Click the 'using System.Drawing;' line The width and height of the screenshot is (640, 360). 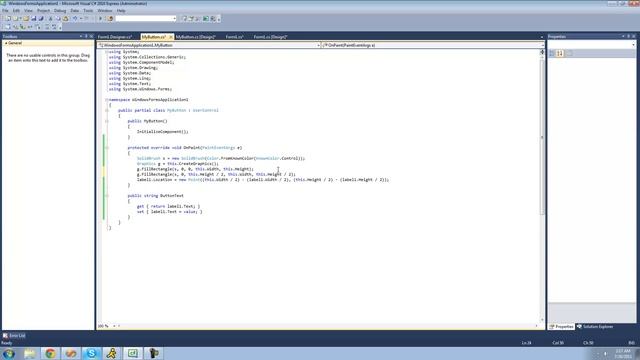(x=133, y=68)
